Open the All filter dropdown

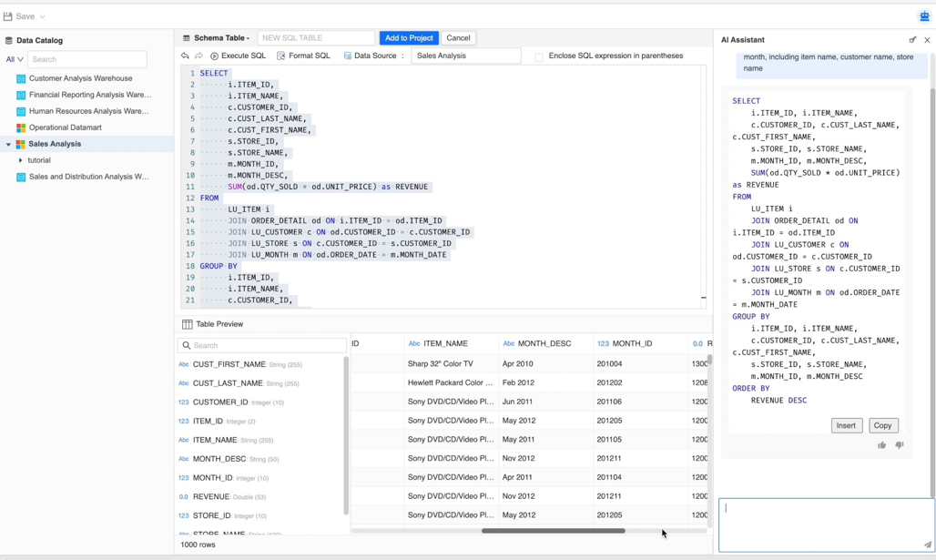(x=15, y=59)
